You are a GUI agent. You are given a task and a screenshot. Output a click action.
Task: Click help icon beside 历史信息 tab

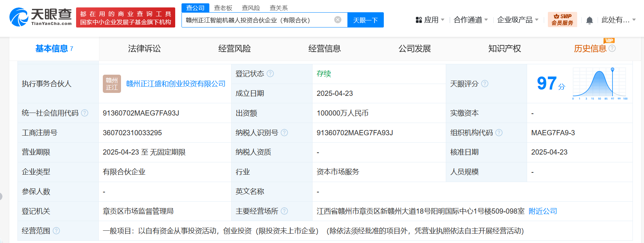pos(612,48)
